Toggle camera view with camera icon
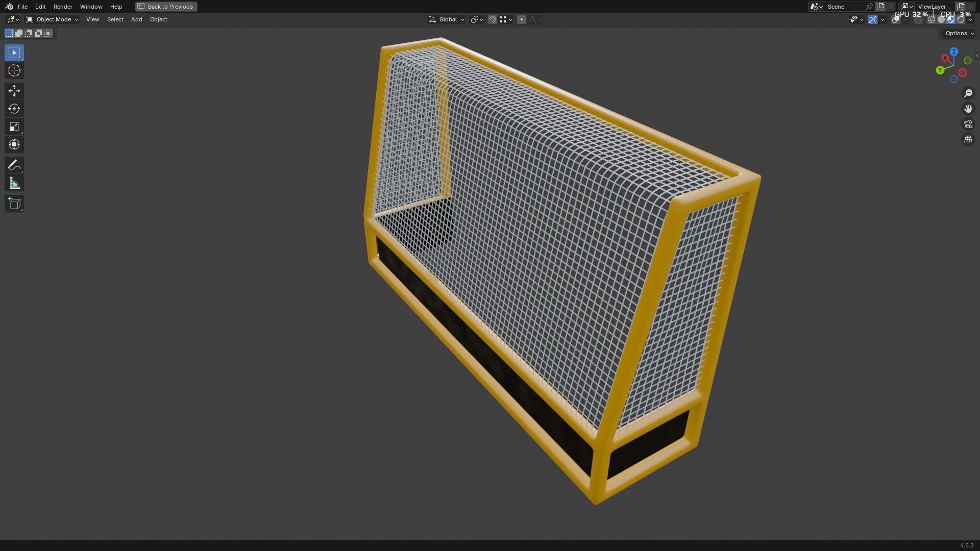Image resolution: width=980 pixels, height=551 pixels. point(968,124)
